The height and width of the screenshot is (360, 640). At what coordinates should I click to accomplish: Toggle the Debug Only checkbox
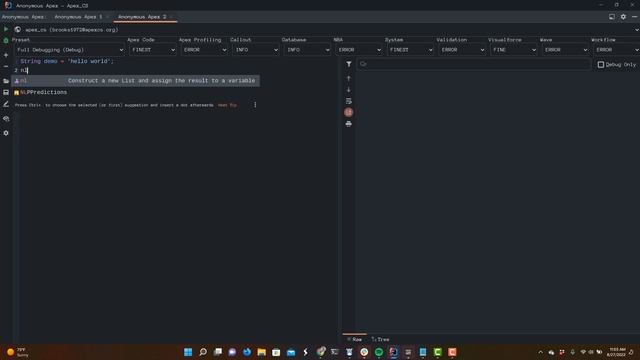point(601,64)
